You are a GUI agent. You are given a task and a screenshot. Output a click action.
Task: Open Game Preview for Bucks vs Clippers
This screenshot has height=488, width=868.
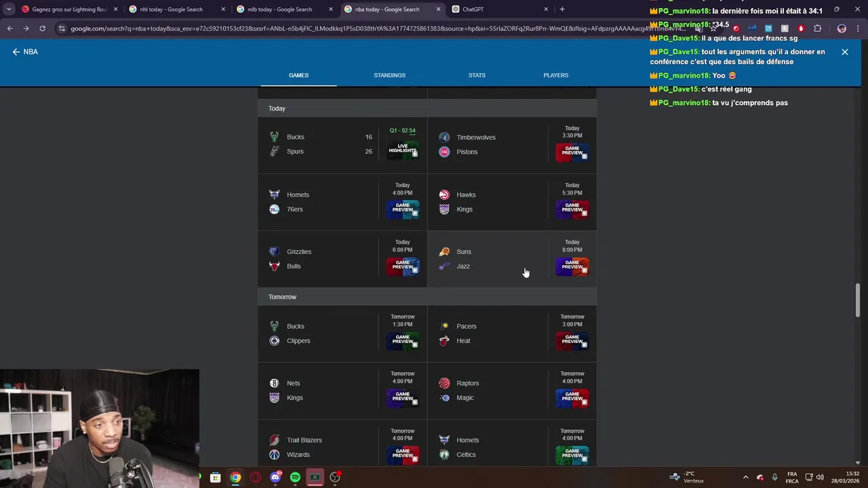pos(403,341)
